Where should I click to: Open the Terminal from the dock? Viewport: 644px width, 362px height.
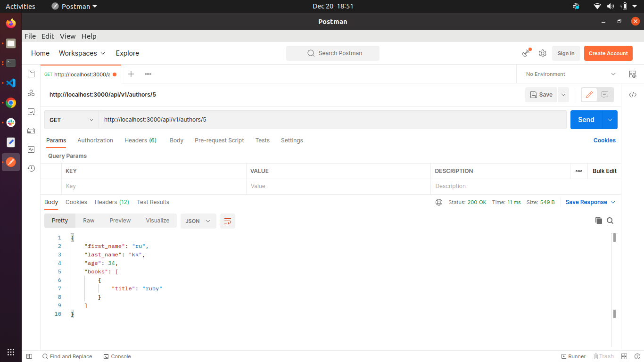pos(11,63)
